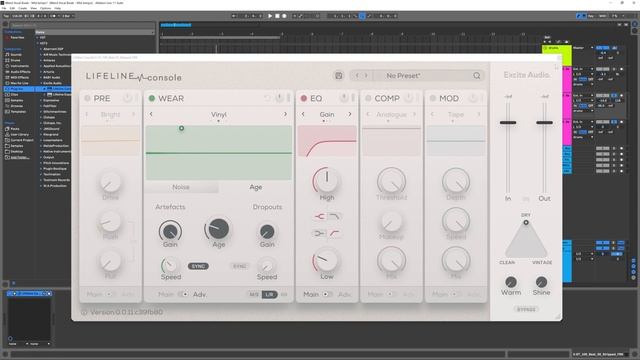Select the lower-right EQ filter shape icon
Image resolution: width=640 pixels, height=360 pixels.
click(x=334, y=233)
